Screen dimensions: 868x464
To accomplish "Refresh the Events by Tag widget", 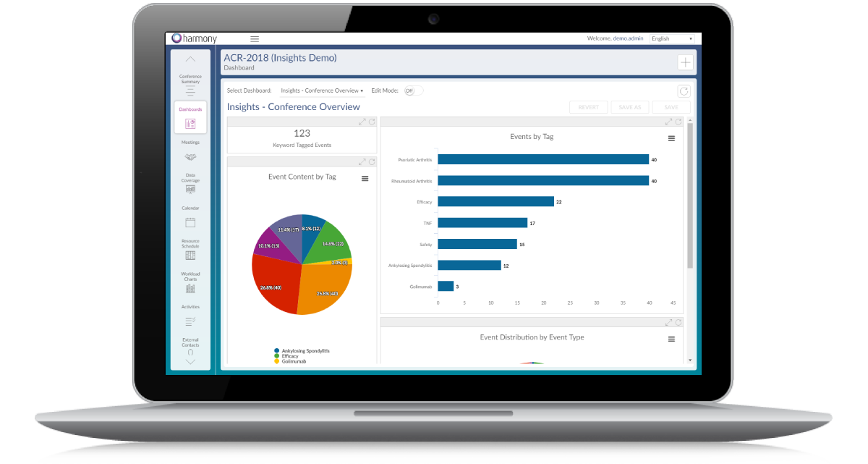I will 678,122.
